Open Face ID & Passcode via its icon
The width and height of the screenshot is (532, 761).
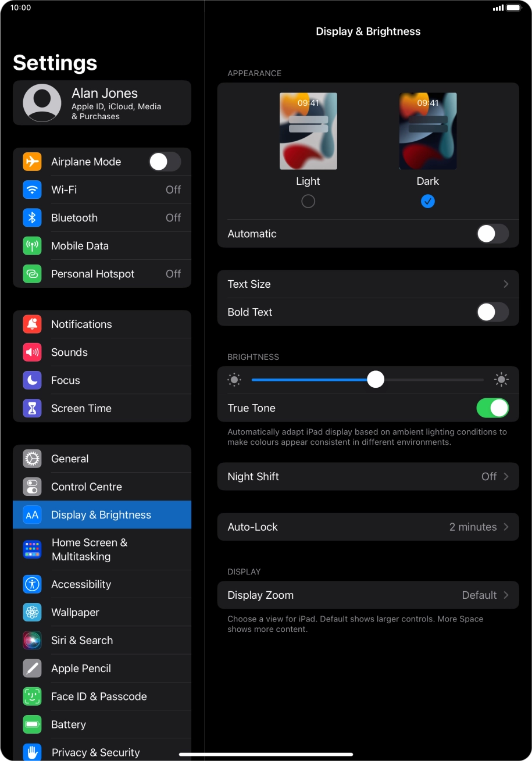tap(32, 696)
